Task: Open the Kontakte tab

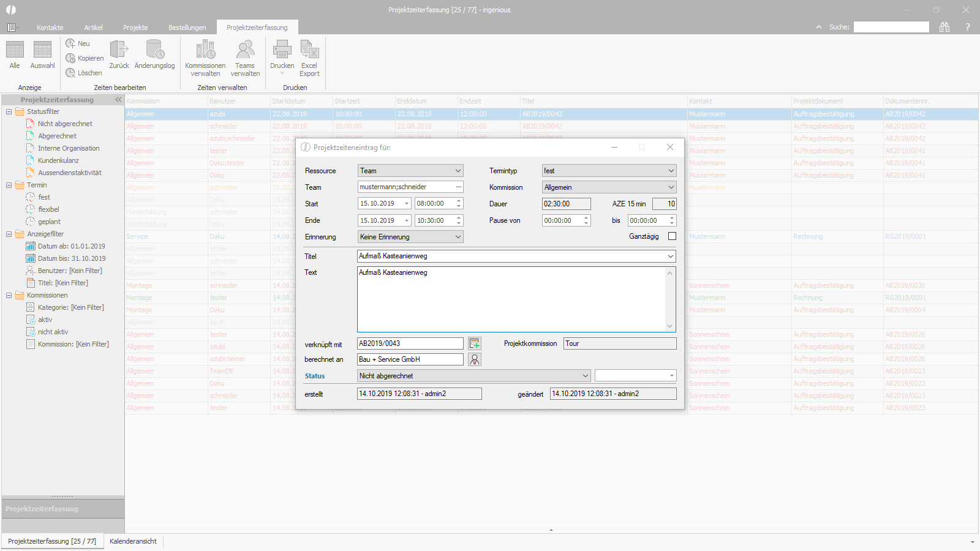Action: (x=50, y=28)
